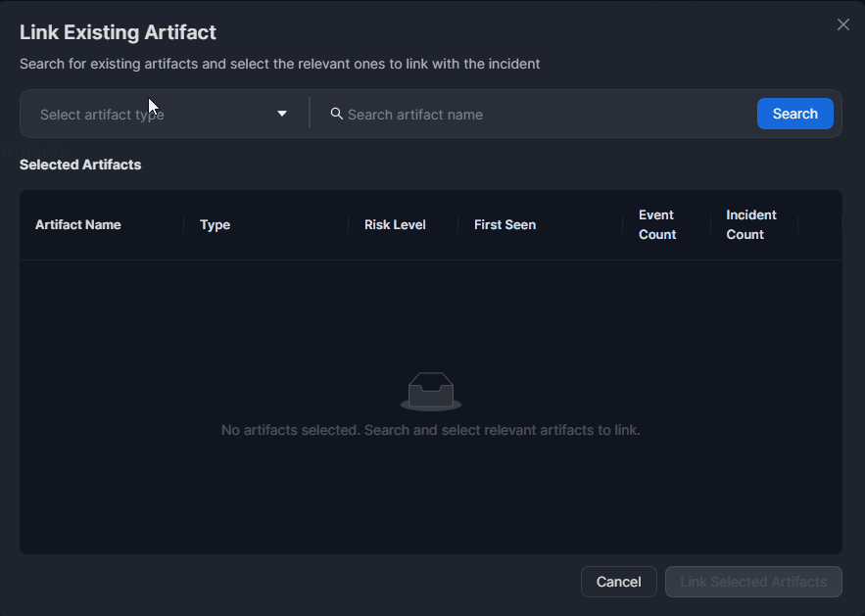Select the Risk Level column header

coord(395,224)
